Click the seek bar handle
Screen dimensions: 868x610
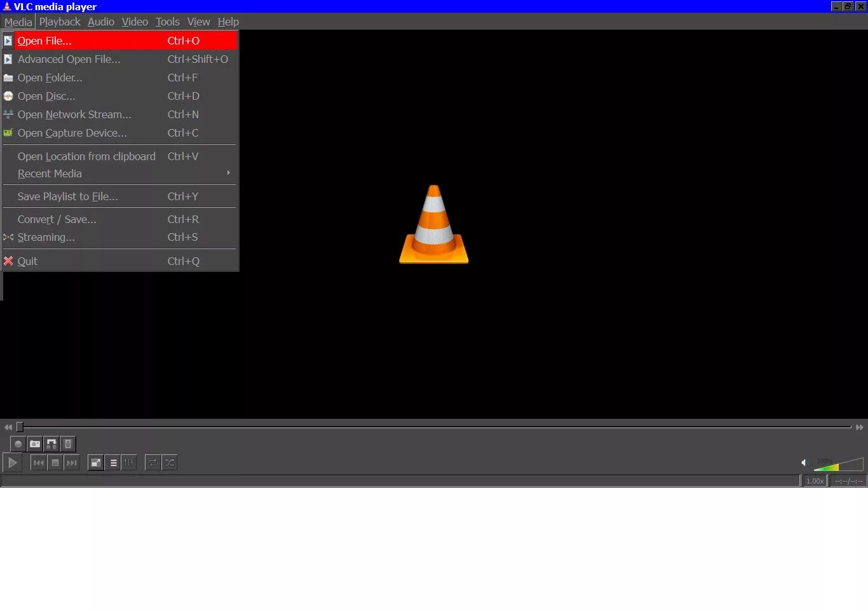click(x=20, y=427)
